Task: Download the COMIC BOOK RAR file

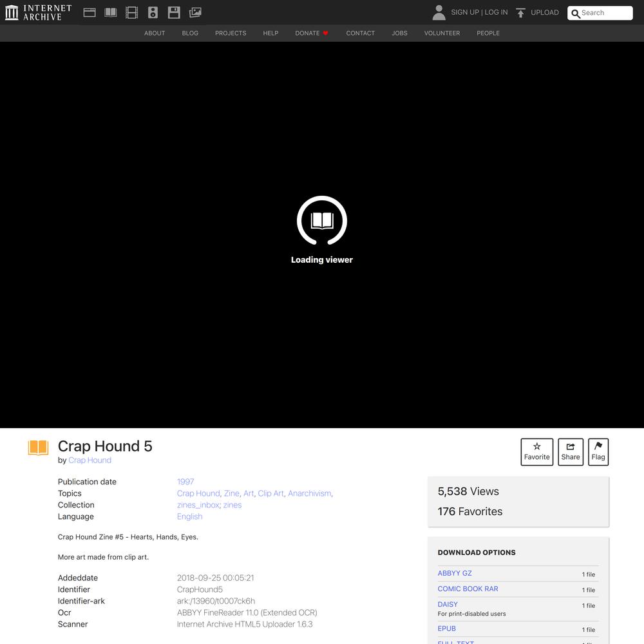Action: (468, 589)
